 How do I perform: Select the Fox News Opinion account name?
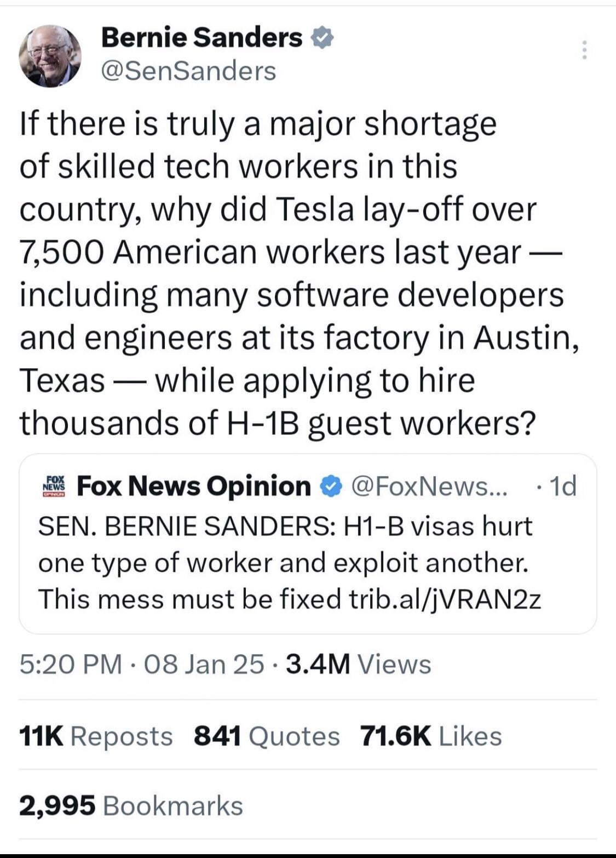[194, 486]
